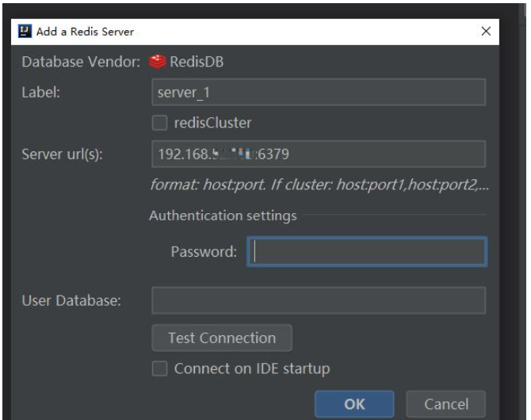Click the Label field containing server_1
531x420 pixels.
coord(317,93)
